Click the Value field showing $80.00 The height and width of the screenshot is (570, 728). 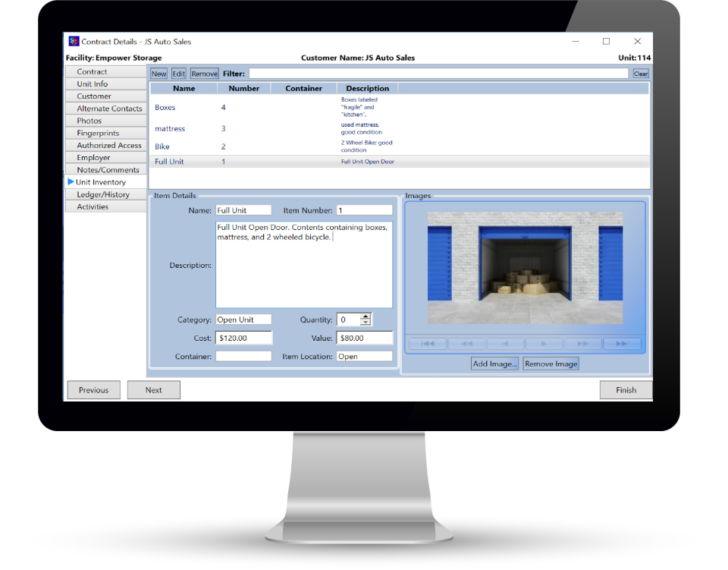(x=365, y=339)
